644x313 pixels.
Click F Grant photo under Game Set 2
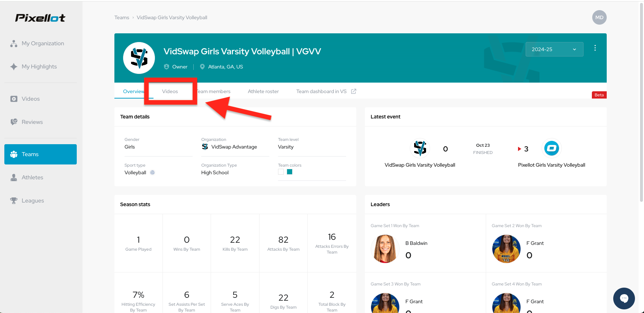(x=506, y=249)
